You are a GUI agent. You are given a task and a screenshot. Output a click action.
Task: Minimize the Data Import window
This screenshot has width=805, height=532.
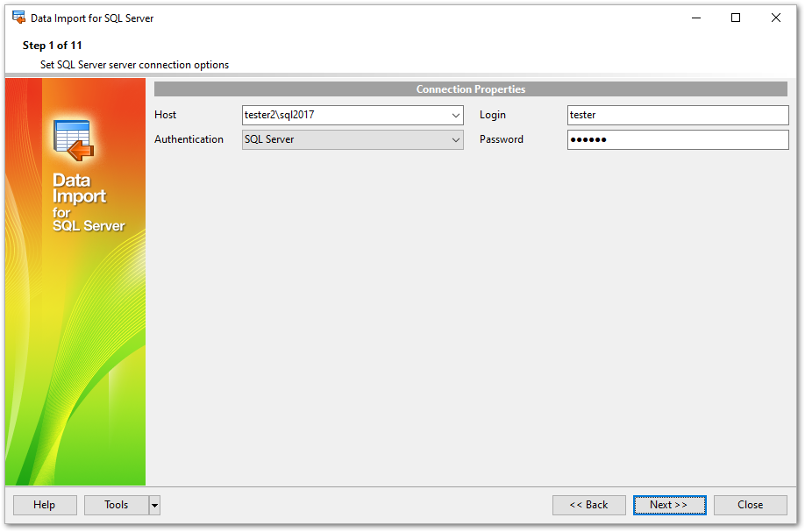(696, 18)
